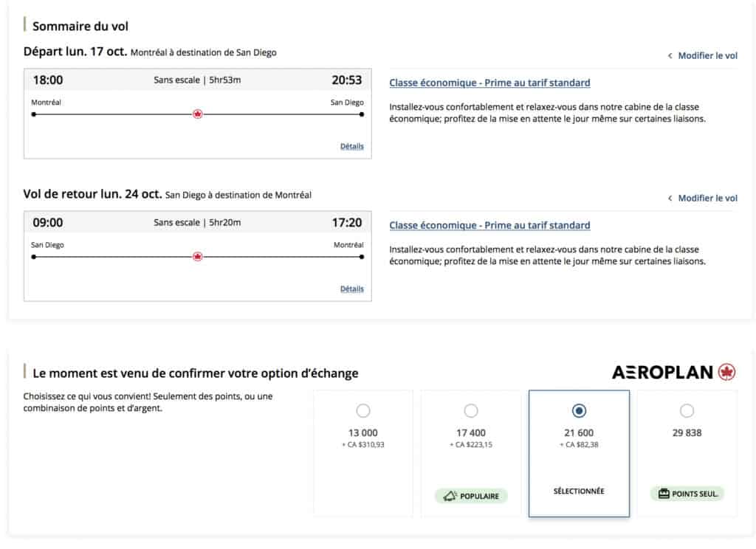Click the maple leaf icon on return flight line
Image resolution: width=756 pixels, height=549 pixels.
click(x=197, y=257)
